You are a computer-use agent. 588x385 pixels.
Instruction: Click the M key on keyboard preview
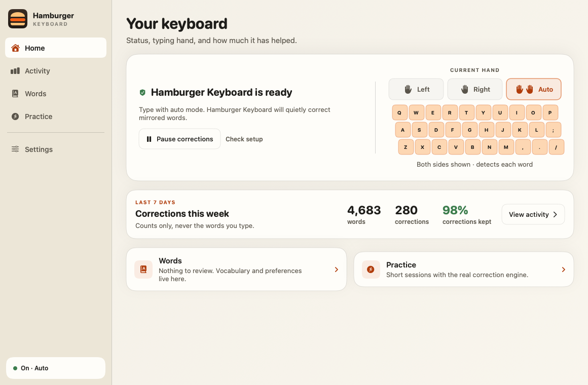(x=506, y=147)
